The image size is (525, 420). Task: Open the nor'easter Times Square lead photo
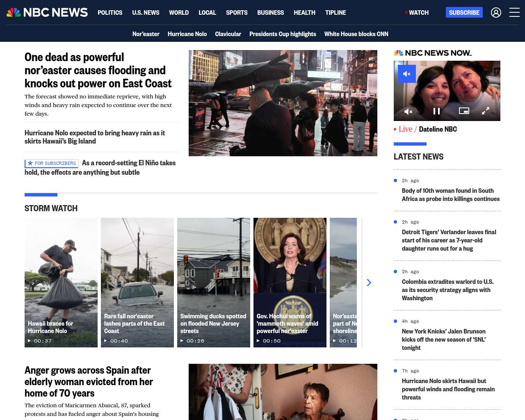pos(283,103)
